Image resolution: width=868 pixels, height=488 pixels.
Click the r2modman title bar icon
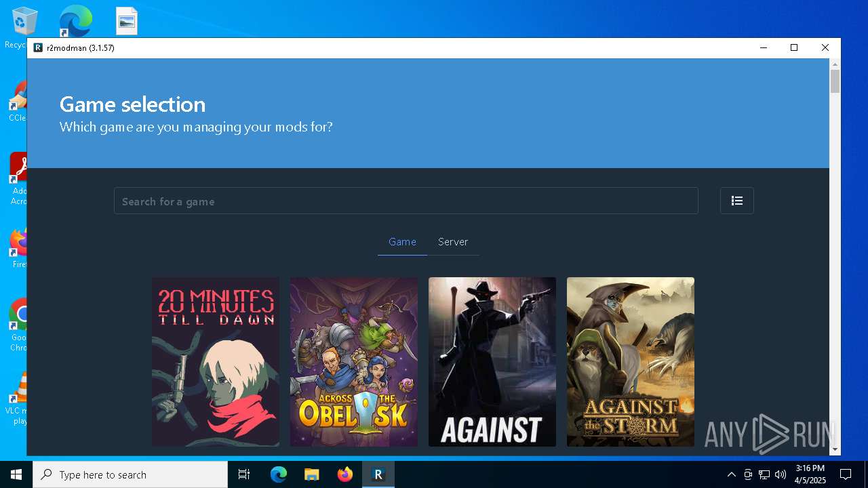point(38,48)
